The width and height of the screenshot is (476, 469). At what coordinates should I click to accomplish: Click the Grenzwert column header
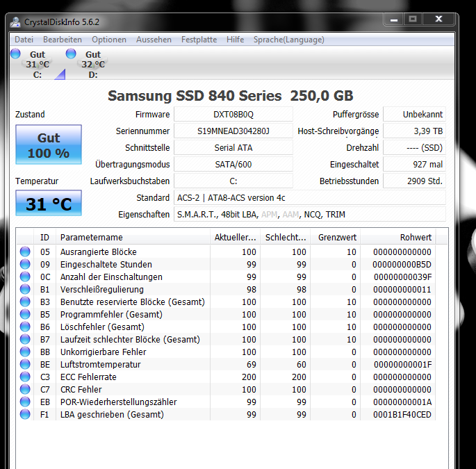[336, 238]
